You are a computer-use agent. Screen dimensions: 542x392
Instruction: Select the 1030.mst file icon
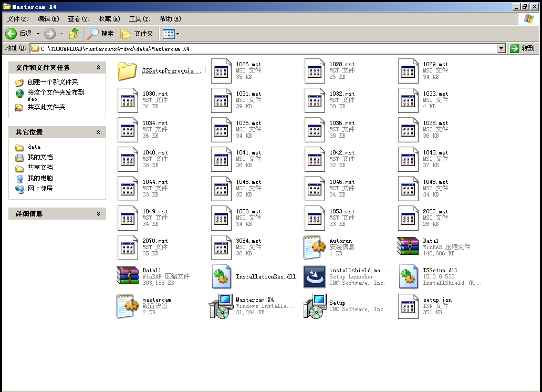coord(128,100)
